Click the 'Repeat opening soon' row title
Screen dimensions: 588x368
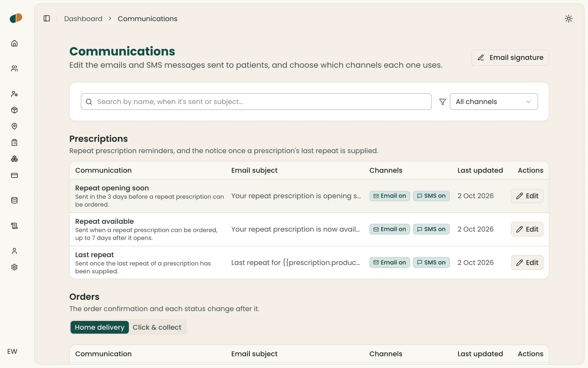[x=112, y=188]
